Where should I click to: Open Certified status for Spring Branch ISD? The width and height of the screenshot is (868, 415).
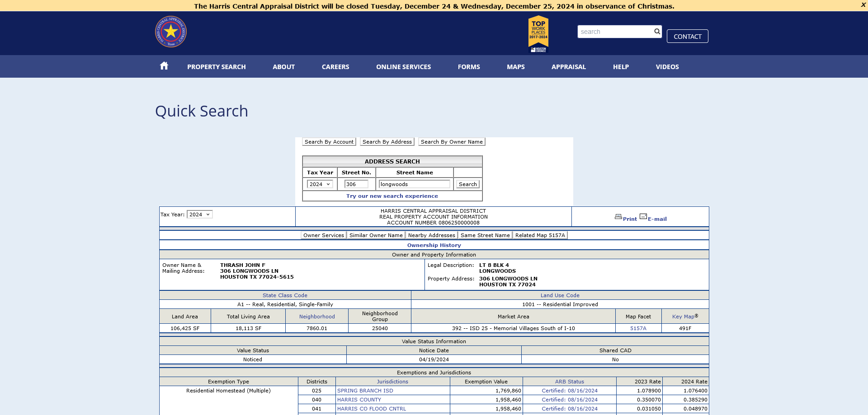tap(569, 391)
